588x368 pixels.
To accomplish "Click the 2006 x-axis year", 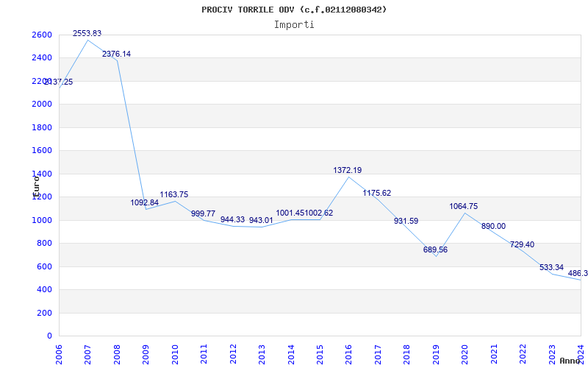I will point(59,354).
